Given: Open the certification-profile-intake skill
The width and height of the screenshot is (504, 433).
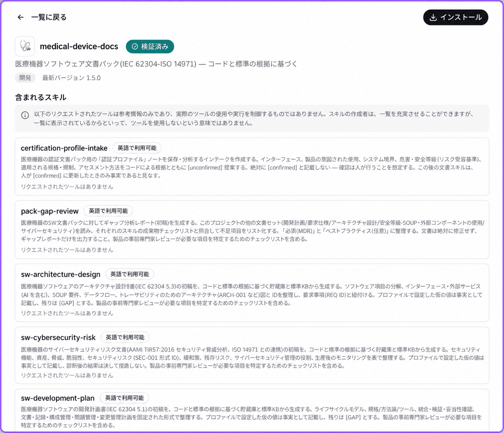Looking at the screenshot, I should [x=252, y=167].
